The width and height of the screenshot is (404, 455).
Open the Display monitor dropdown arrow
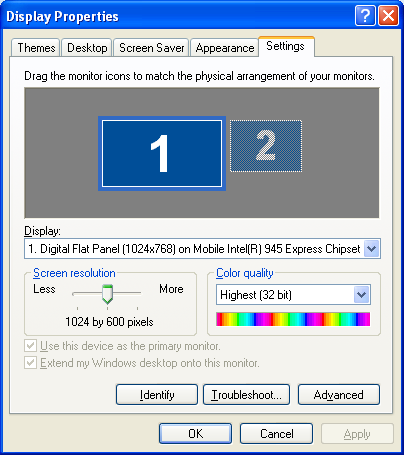(371, 249)
